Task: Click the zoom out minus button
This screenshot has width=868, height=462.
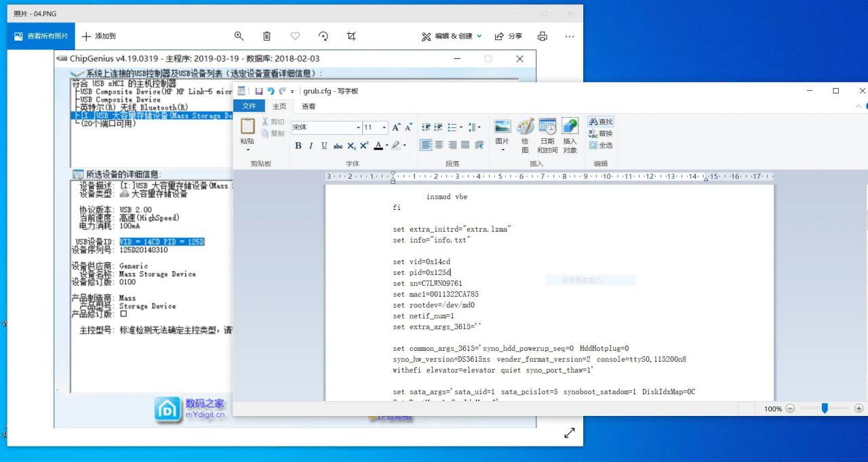Action: coord(790,408)
